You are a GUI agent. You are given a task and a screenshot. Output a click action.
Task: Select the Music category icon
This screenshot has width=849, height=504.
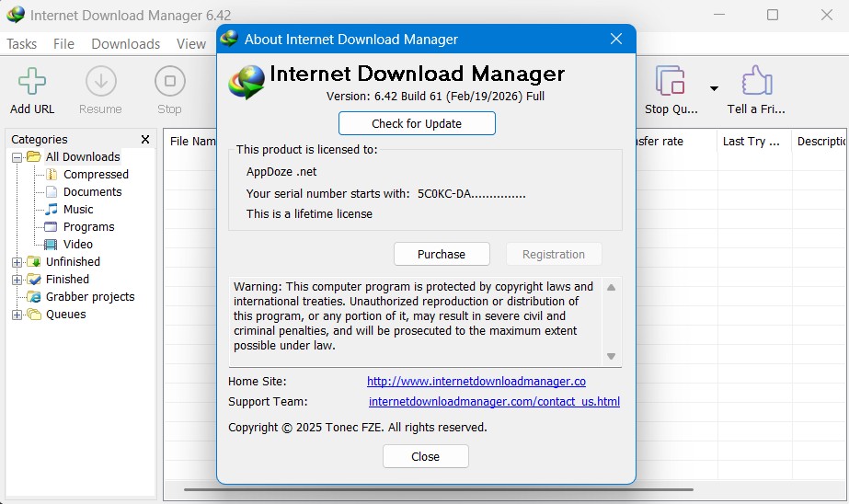(x=52, y=209)
